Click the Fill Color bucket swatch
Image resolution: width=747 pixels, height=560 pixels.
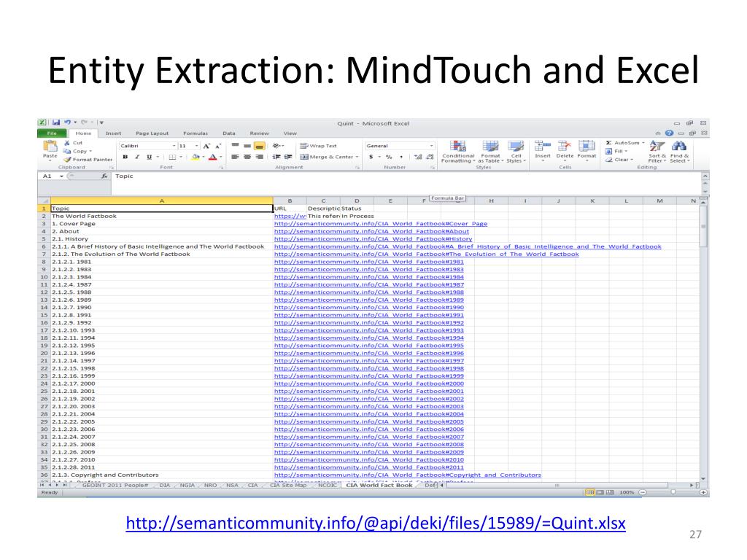pyautogui.click(x=196, y=157)
